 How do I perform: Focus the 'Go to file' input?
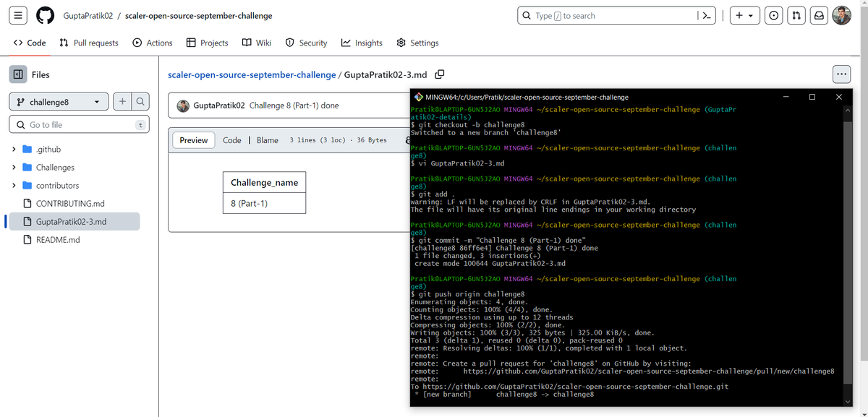tap(79, 124)
